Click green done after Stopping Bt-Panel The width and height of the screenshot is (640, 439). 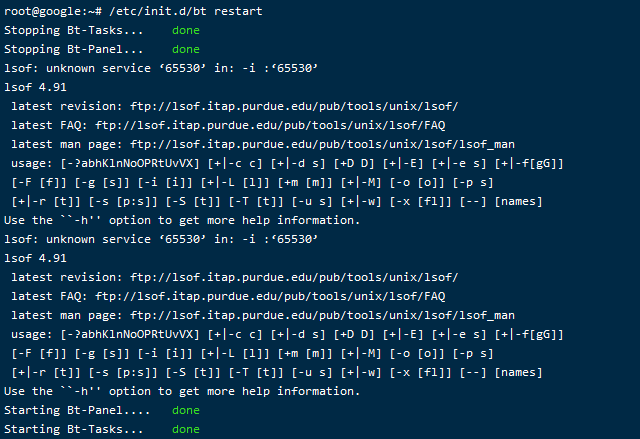[186, 49]
